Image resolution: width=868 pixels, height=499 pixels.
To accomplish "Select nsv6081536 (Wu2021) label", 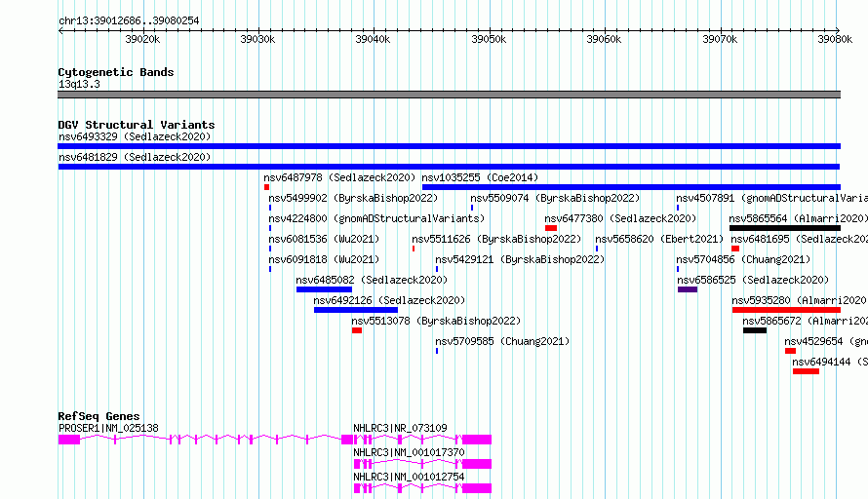I will pos(324,239).
